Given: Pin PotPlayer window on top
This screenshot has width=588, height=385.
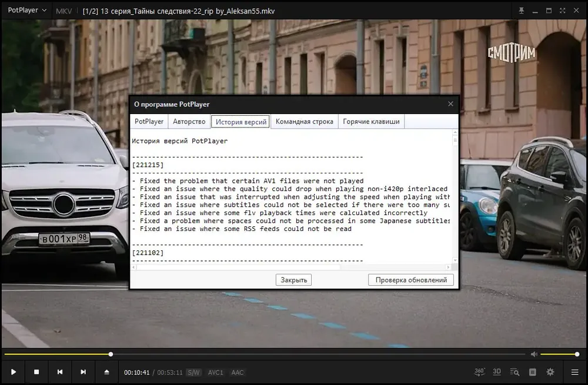Looking at the screenshot, I should (x=521, y=11).
